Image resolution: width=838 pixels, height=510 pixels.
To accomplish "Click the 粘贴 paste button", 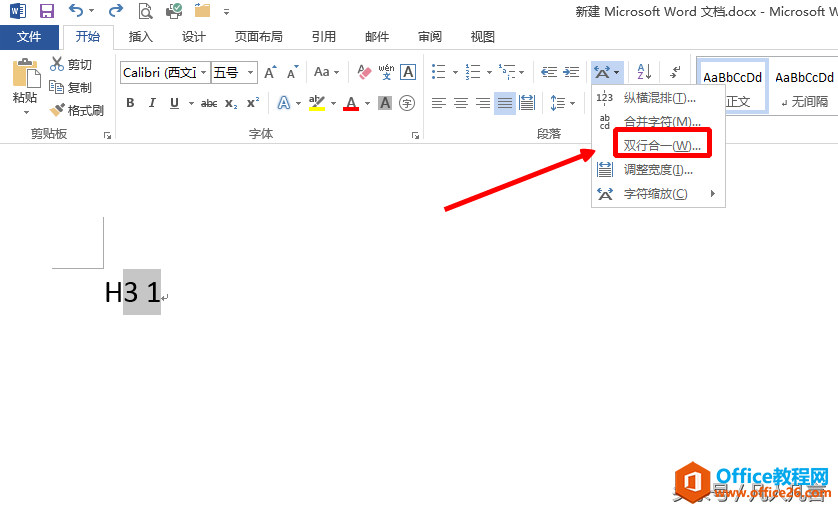I will coord(25,86).
